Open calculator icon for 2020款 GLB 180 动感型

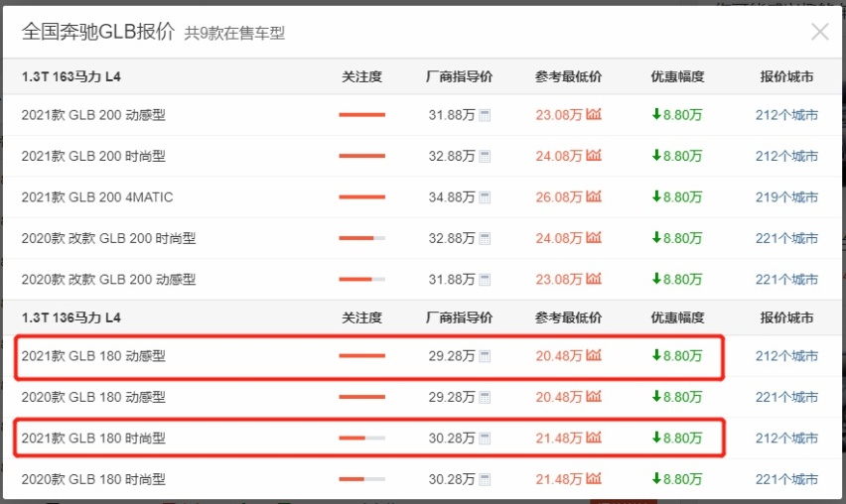(x=485, y=397)
